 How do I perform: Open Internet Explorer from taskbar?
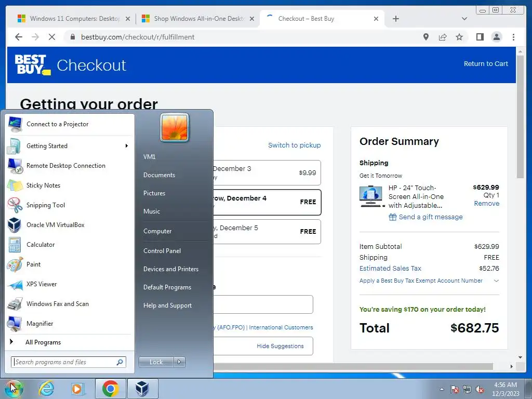(46, 389)
